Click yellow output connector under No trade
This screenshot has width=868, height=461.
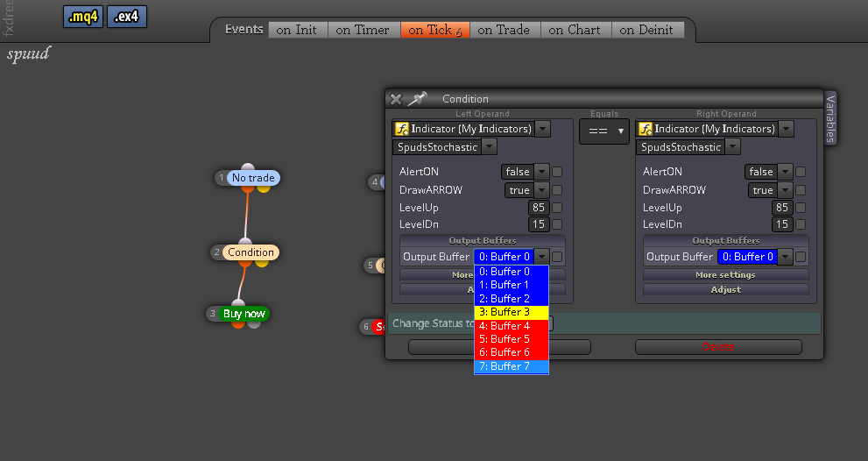pyautogui.click(x=264, y=188)
